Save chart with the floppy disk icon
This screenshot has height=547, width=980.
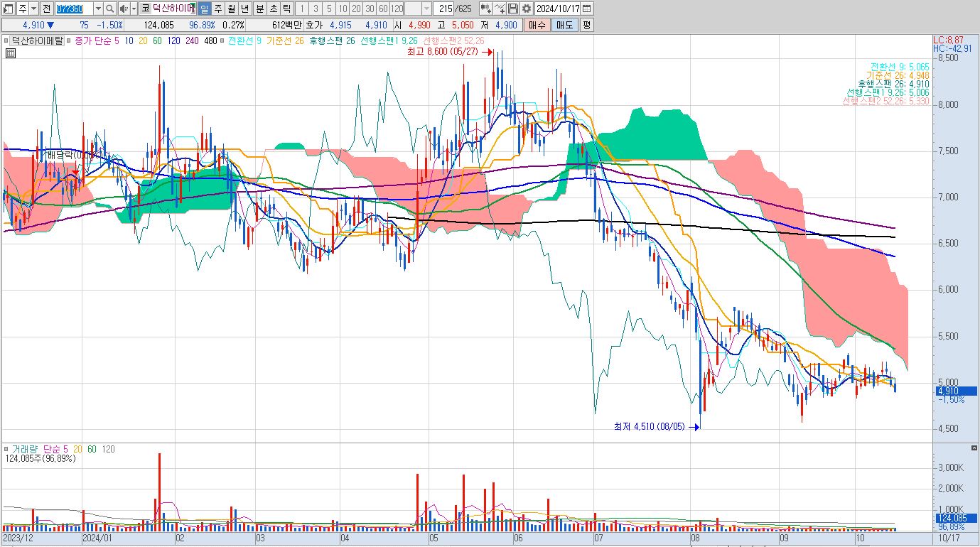tap(512, 9)
